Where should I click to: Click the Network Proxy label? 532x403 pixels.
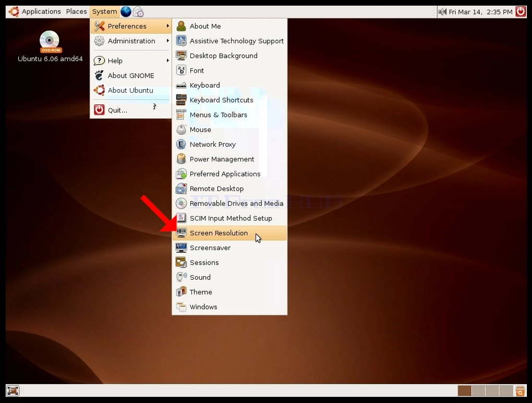click(213, 144)
